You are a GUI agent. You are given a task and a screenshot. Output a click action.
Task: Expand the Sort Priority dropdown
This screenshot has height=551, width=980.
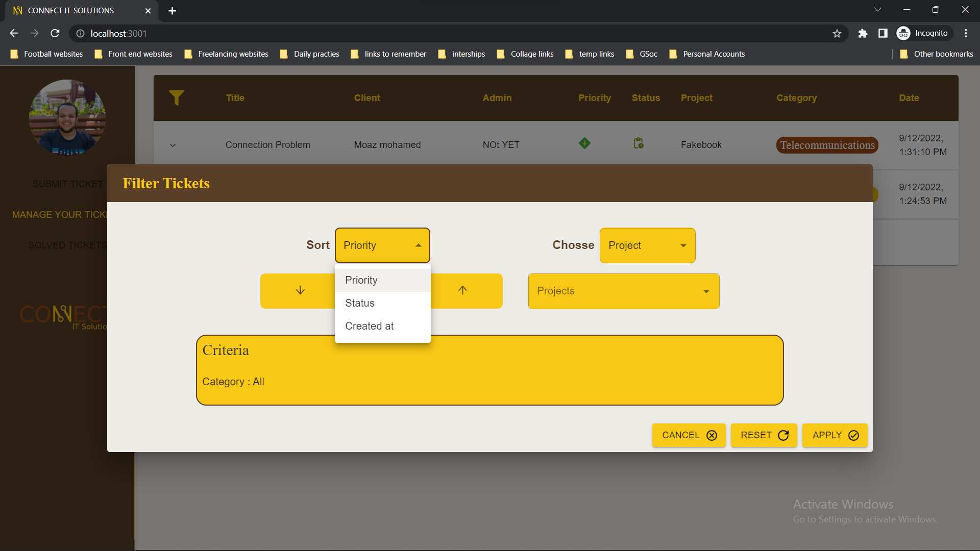[x=382, y=245]
